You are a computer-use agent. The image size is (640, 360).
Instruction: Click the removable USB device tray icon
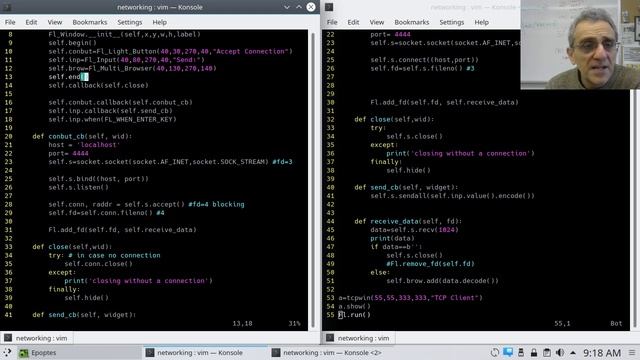(521, 352)
